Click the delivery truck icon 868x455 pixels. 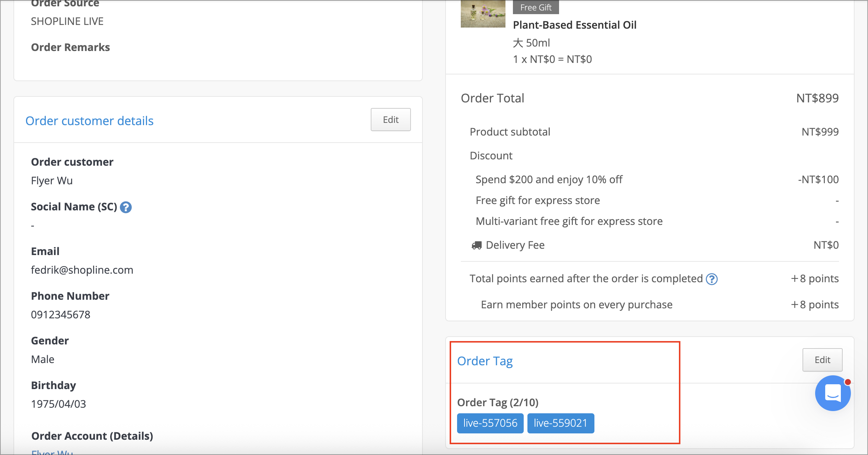pyautogui.click(x=476, y=245)
